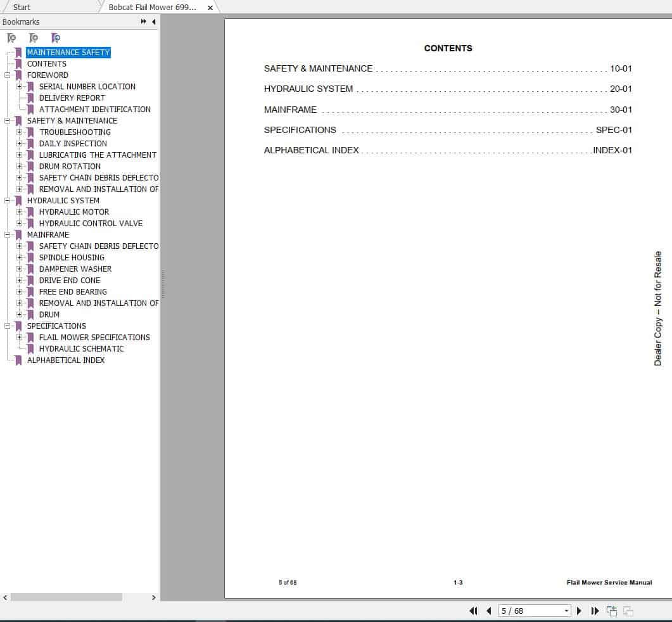Open the HYDRAULIC CONTROL VALVE bookmark
Image resolution: width=672 pixels, height=622 pixels.
pyautogui.click(x=91, y=224)
